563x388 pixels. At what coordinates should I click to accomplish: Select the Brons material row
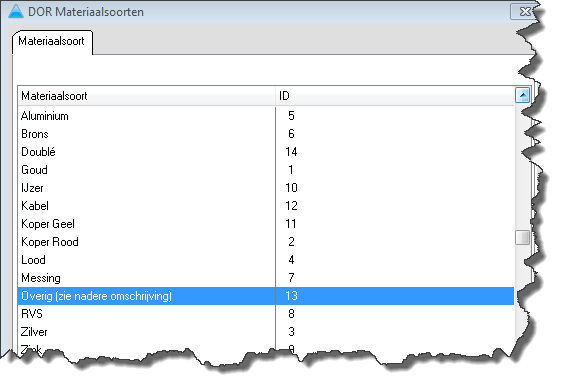266,134
